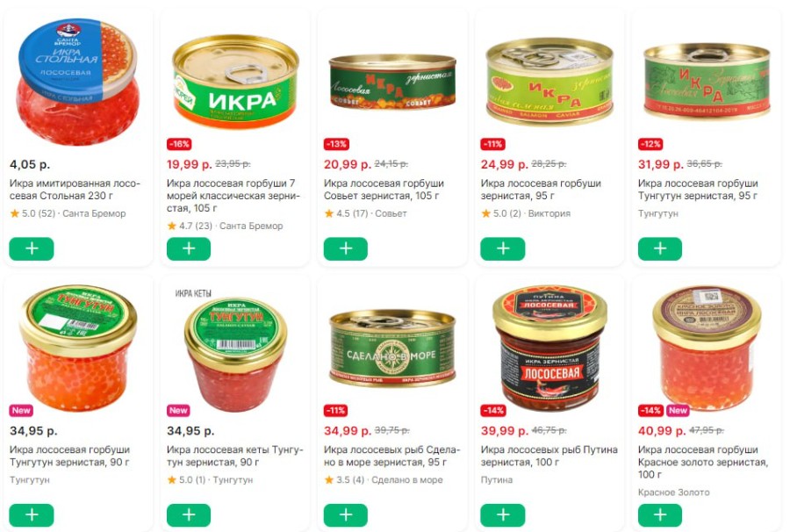Open the Путина black jar image
This screenshot has height=532, width=790.
pos(550,349)
